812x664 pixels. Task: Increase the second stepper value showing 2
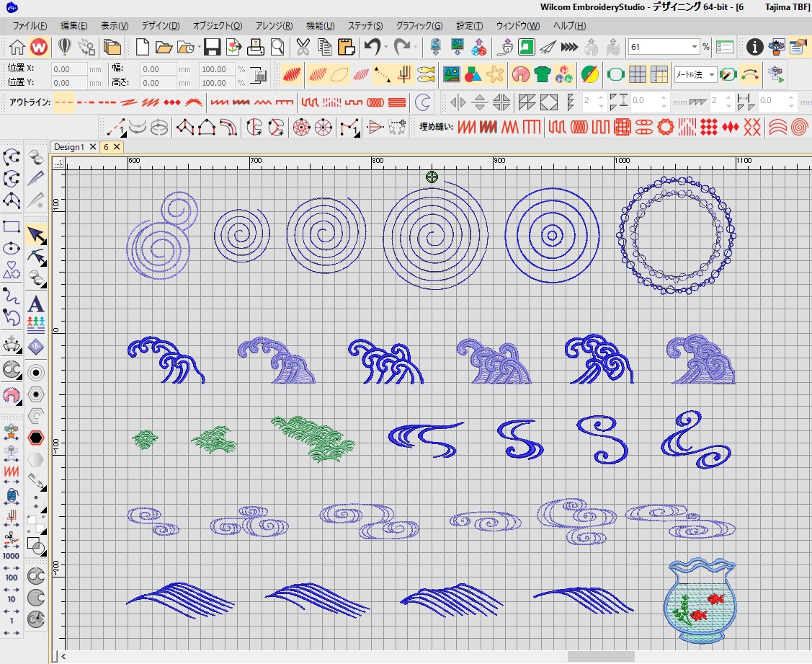click(728, 97)
